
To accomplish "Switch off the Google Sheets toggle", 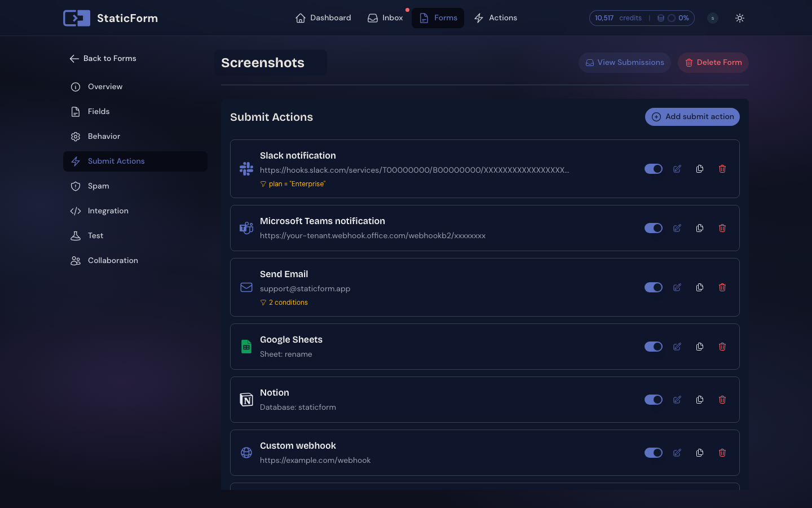I will pyautogui.click(x=654, y=347).
